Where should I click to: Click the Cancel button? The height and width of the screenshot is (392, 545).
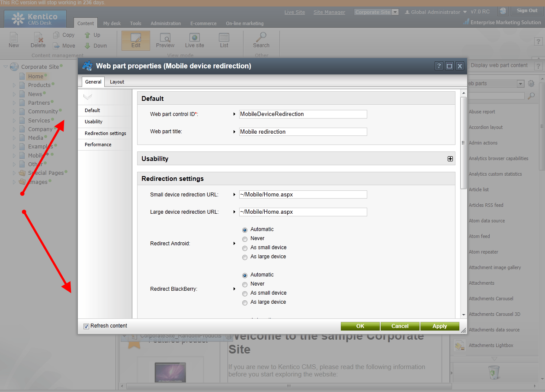(x=400, y=326)
